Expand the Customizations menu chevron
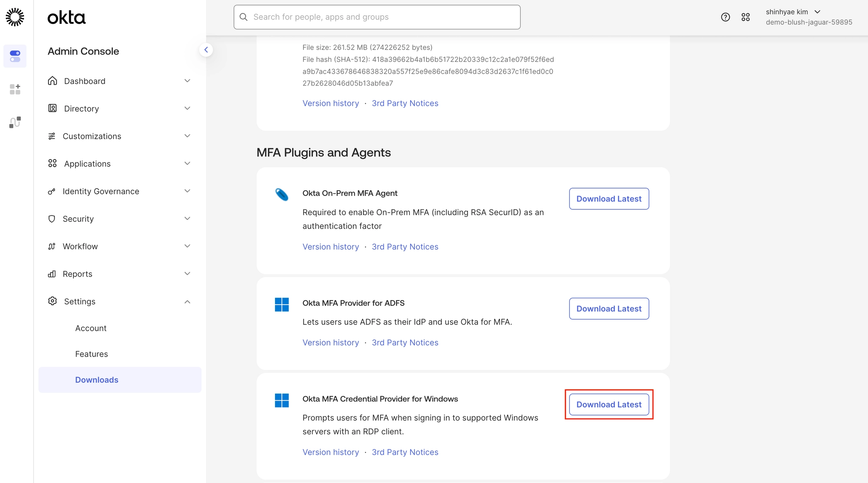 click(187, 136)
